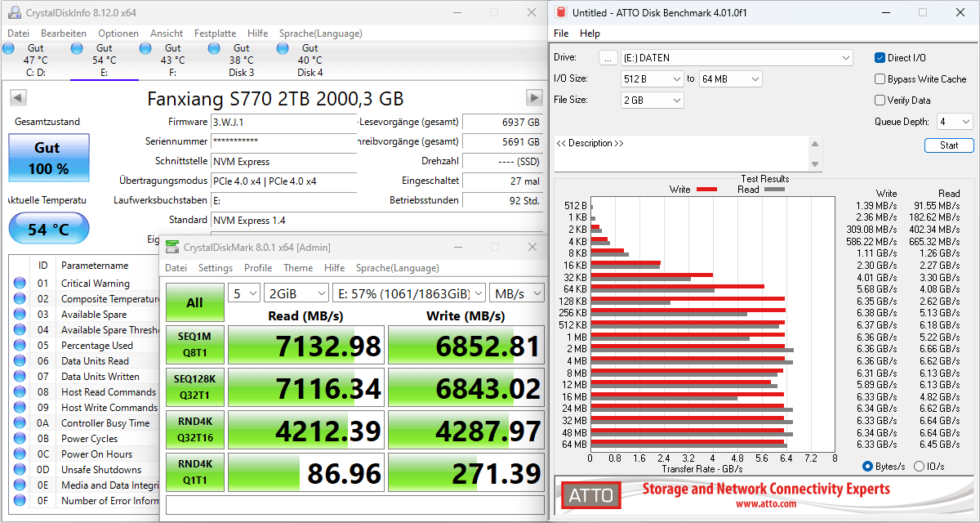Click status orb for Data Units Written row
The image size is (980, 523).
pyautogui.click(x=20, y=377)
